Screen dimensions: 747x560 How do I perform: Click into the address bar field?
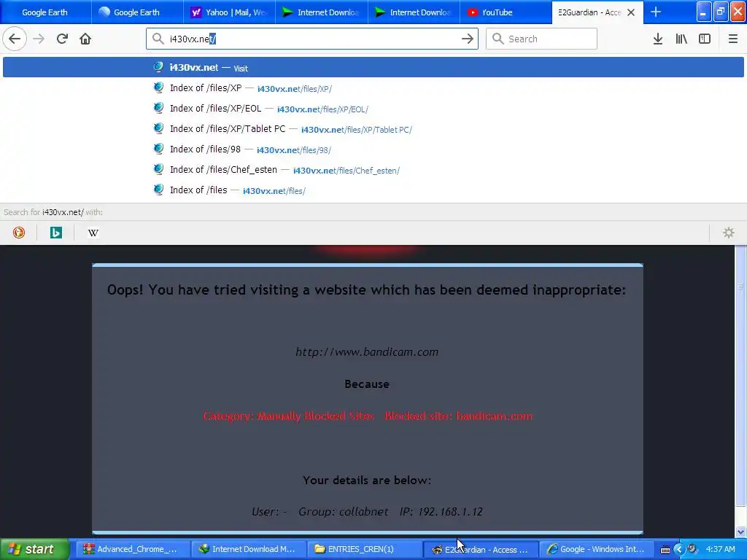coord(312,39)
